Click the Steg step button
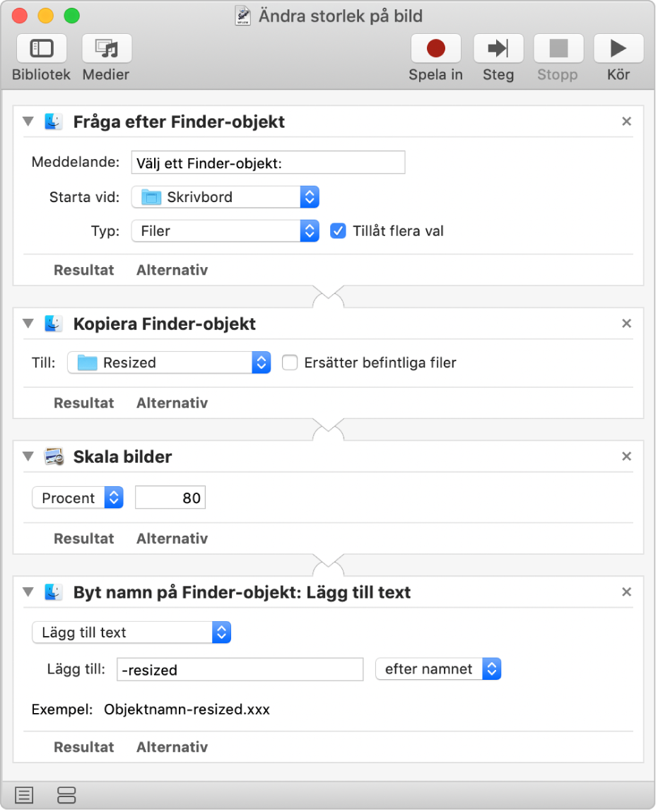This screenshot has width=658, height=812. coord(498,49)
